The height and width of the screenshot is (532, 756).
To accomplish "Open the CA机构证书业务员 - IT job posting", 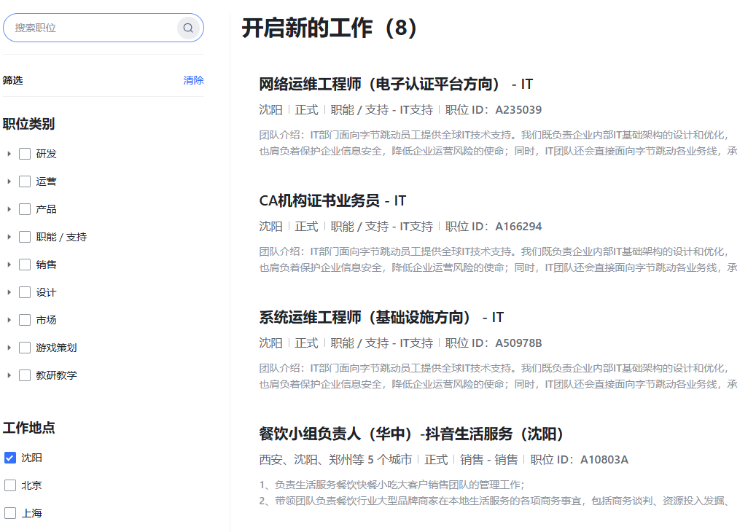I will pyautogui.click(x=332, y=201).
